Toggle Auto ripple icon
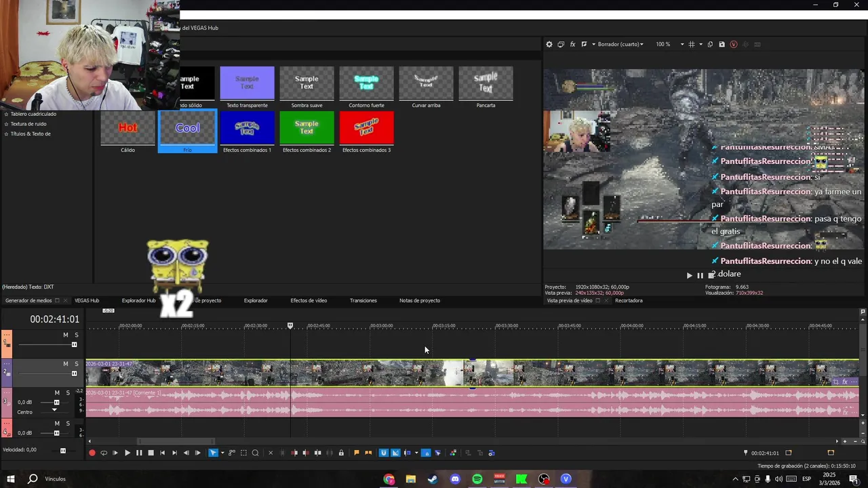Viewport: 868px width, 488px height. (408, 453)
